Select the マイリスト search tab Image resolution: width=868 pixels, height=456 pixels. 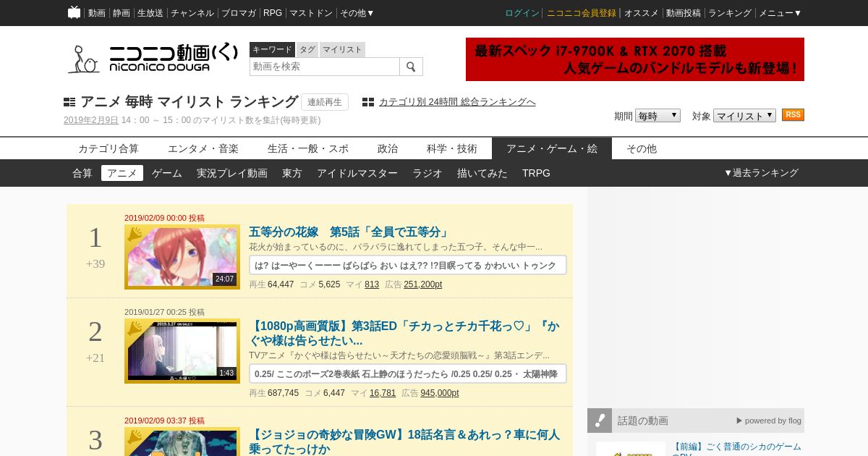(342, 49)
